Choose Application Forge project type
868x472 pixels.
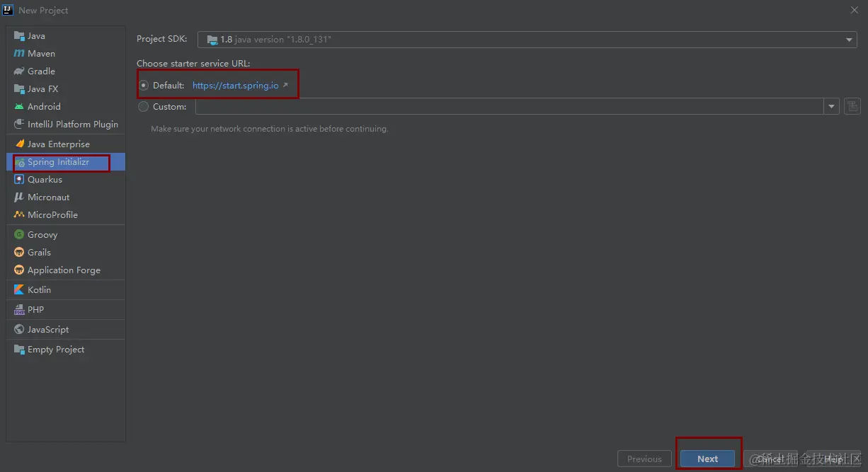point(66,270)
